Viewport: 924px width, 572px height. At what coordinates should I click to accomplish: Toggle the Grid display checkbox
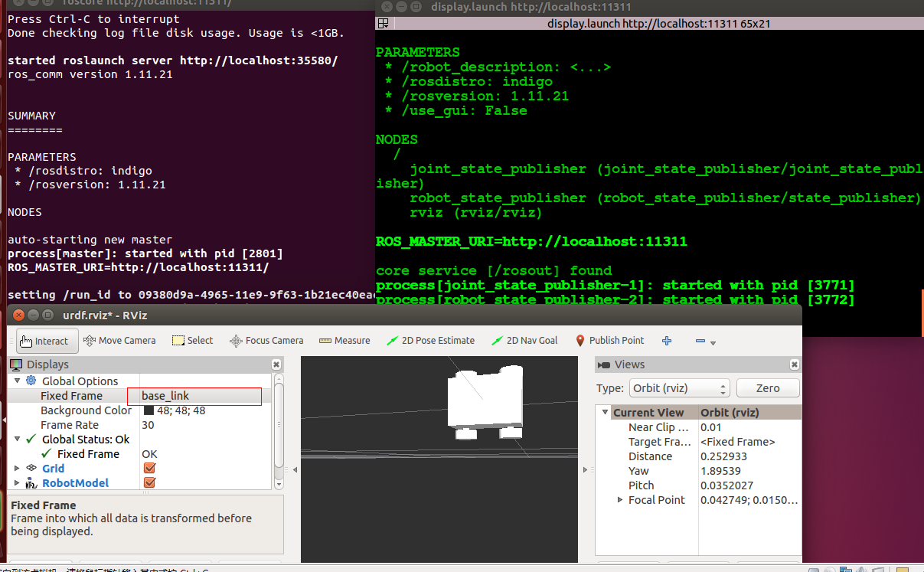(x=149, y=468)
